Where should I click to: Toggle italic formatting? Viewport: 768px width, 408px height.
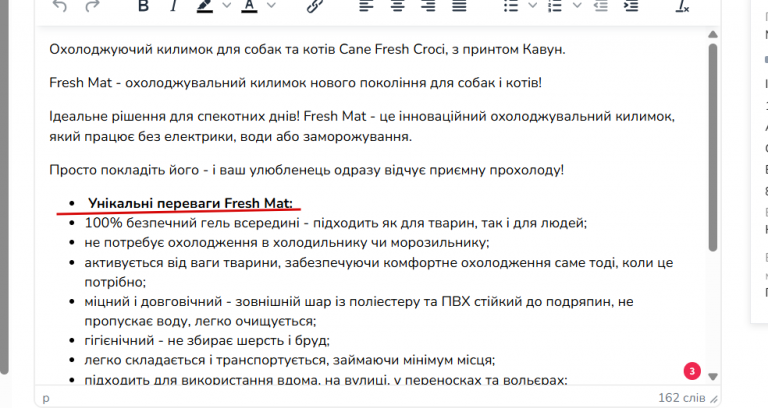click(x=173, y=5)
